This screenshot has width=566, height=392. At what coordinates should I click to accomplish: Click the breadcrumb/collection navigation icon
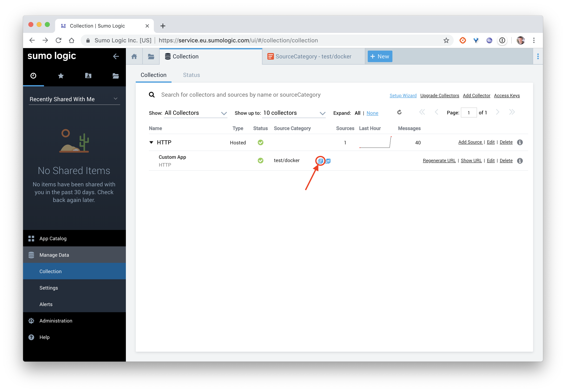pos(151,56)
